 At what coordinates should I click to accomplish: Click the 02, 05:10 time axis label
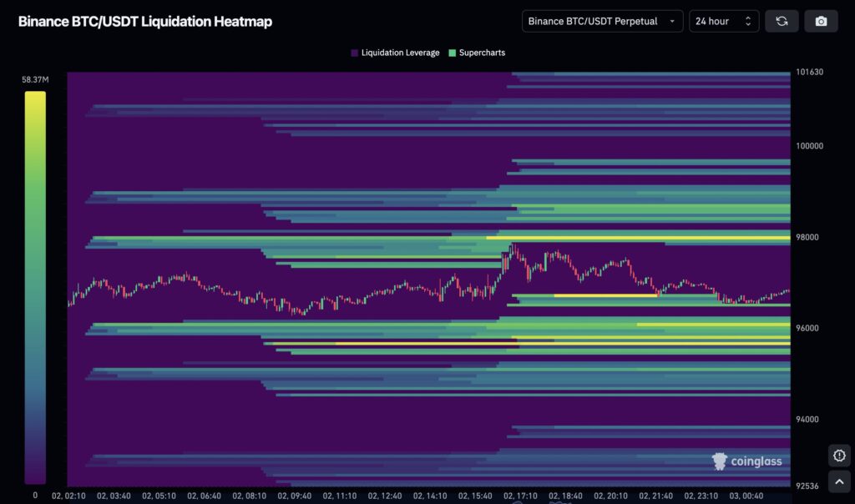pyautogui.click(x=159, y=496)
